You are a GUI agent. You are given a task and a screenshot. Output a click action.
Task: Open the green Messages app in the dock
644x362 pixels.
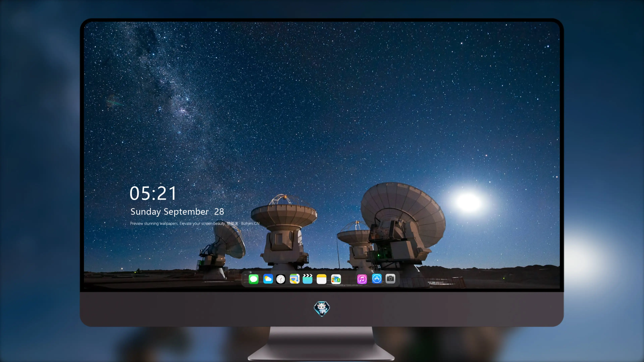(x=254, y=279)
